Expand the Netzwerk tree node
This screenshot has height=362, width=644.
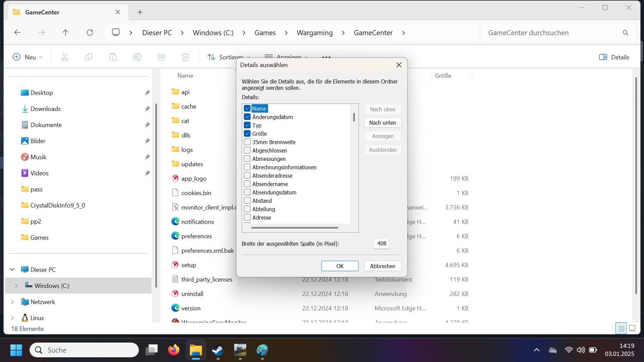tap(12, 302)
